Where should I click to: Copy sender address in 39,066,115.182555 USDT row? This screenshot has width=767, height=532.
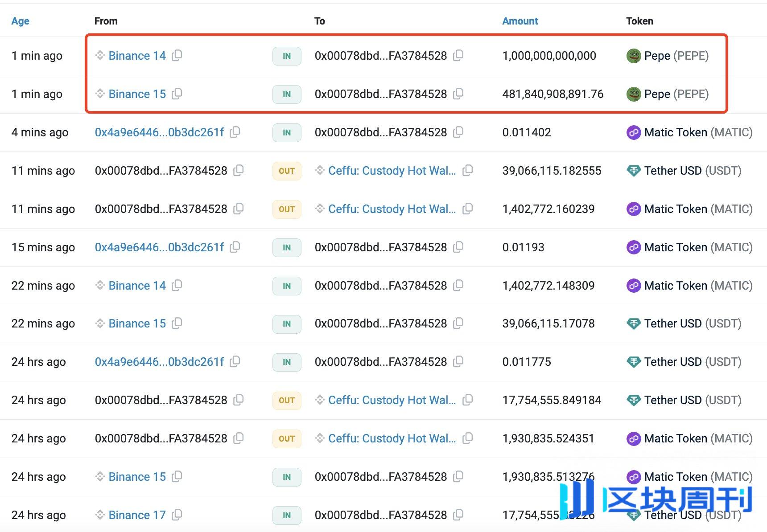click(x=239, y=171)
